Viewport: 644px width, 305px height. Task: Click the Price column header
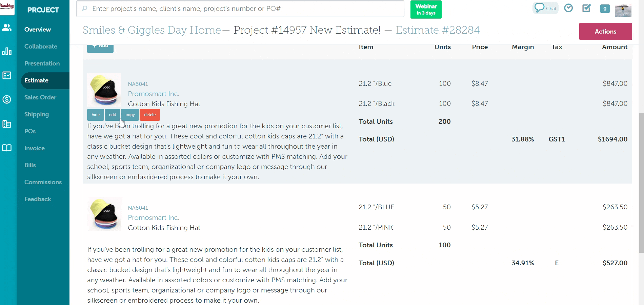(480, 47)
